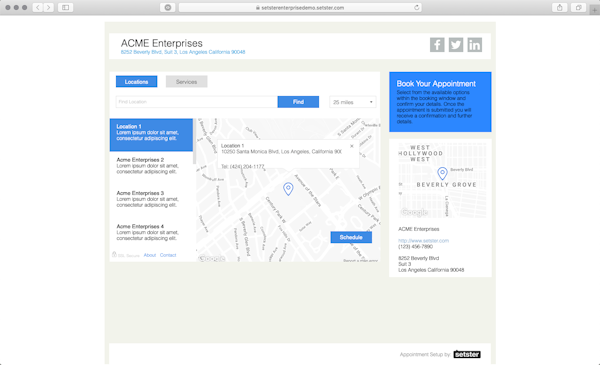Click the Find button
The height and width of the screenshot is (365, 600).
298,102
